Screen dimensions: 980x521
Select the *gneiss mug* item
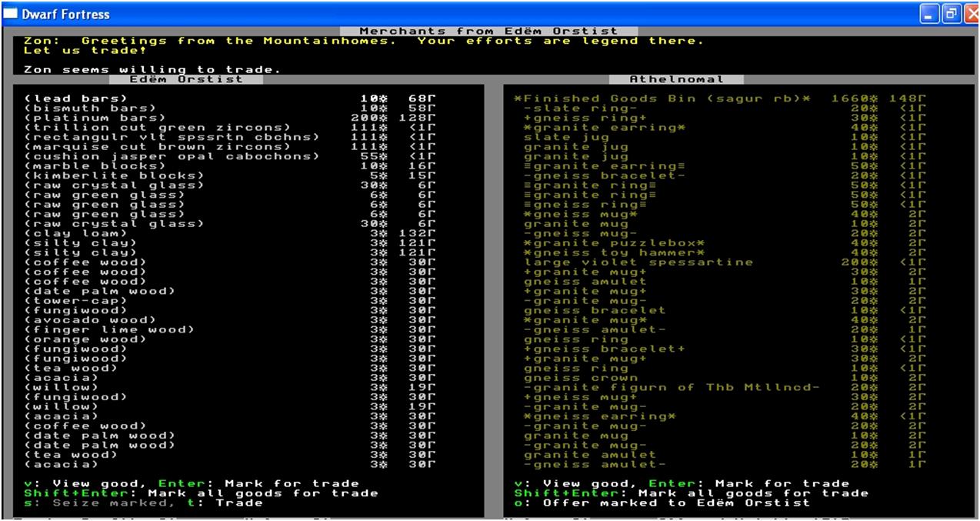(581, 214)
